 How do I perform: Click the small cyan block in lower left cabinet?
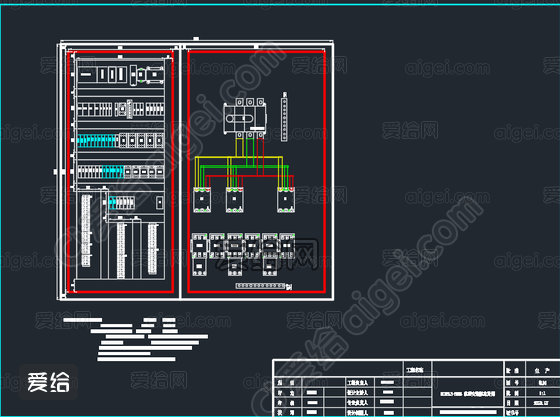112,202
